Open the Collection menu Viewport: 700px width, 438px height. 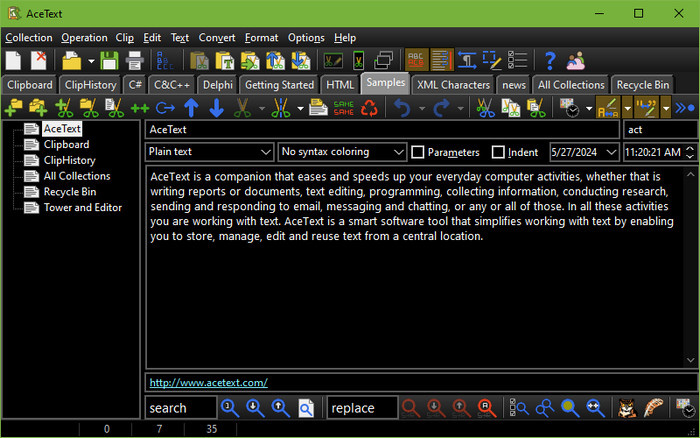29,38
